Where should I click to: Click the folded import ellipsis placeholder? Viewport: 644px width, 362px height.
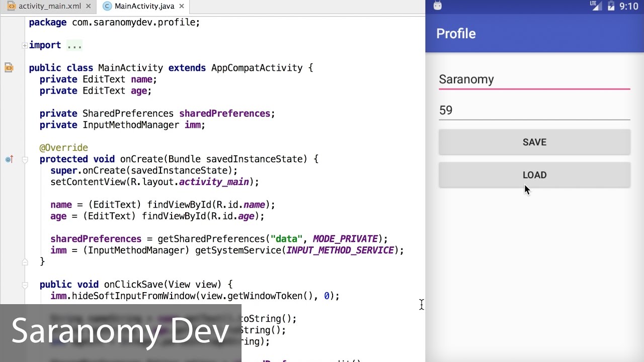74,45
